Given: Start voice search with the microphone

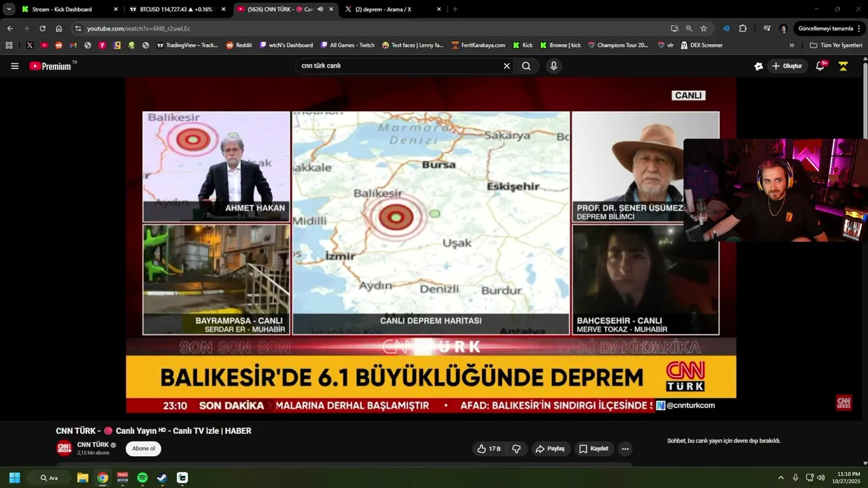Looking at the screenshot, I should click(x=554, y=66).
